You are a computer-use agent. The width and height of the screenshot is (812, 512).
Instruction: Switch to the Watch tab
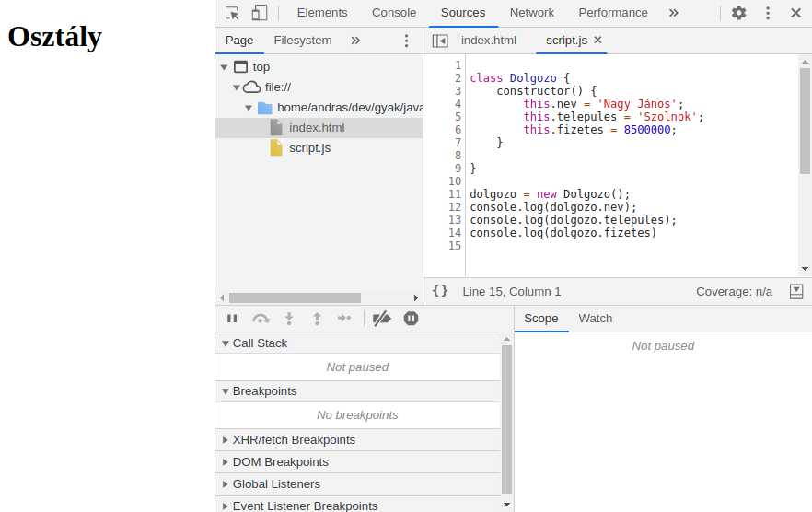click(595, 319)
